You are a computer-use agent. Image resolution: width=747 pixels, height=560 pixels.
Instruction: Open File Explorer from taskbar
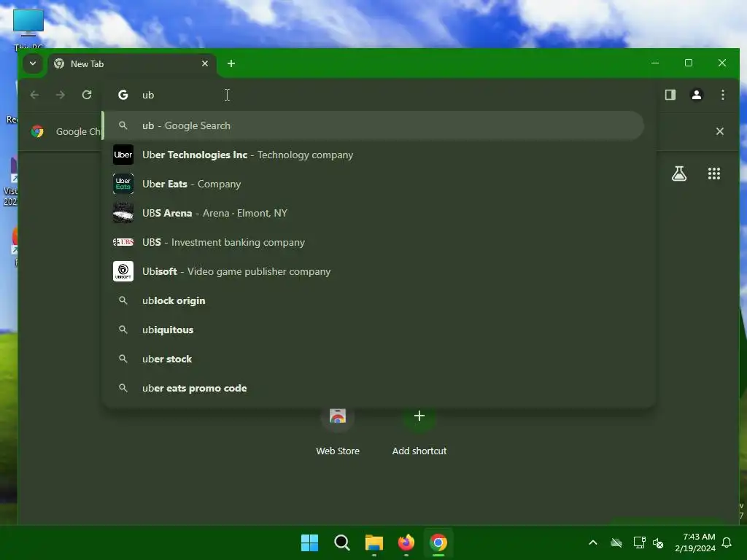(374, 542)
